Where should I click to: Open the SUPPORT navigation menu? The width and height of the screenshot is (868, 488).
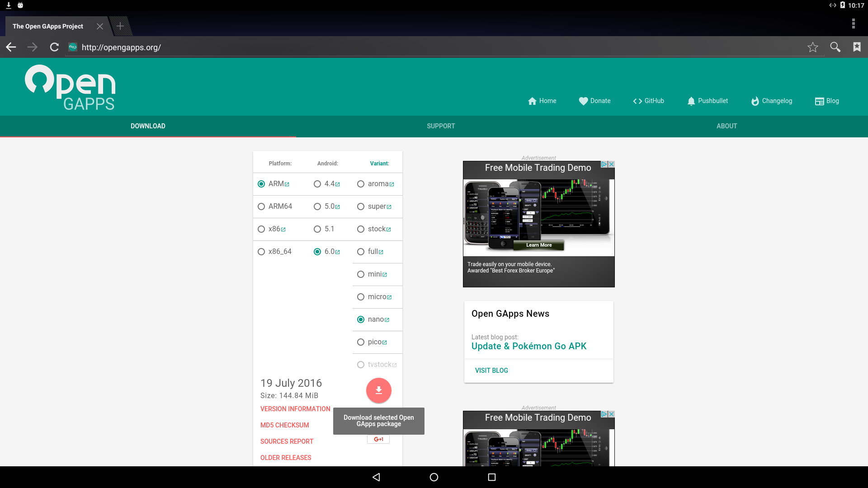(441, 126)
